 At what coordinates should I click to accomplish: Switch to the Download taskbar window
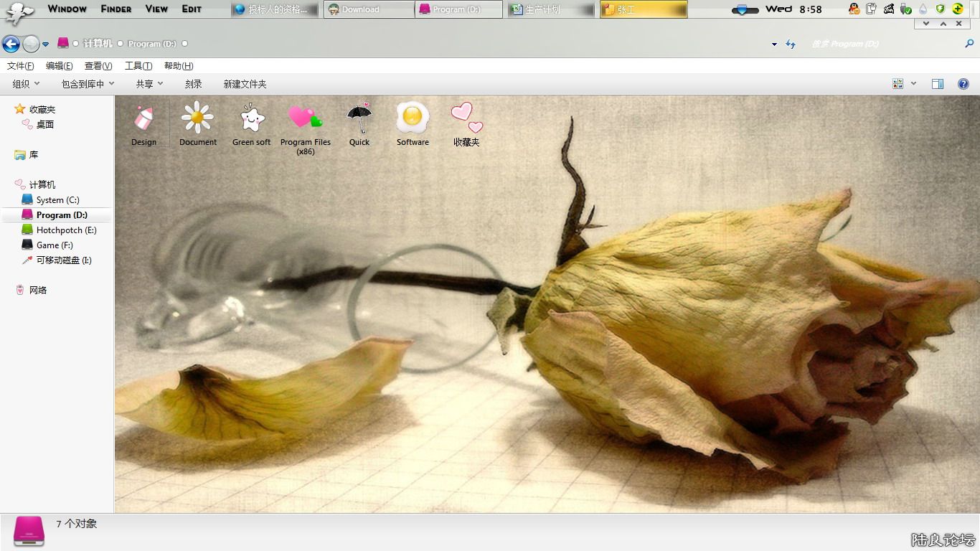[369, 9]
